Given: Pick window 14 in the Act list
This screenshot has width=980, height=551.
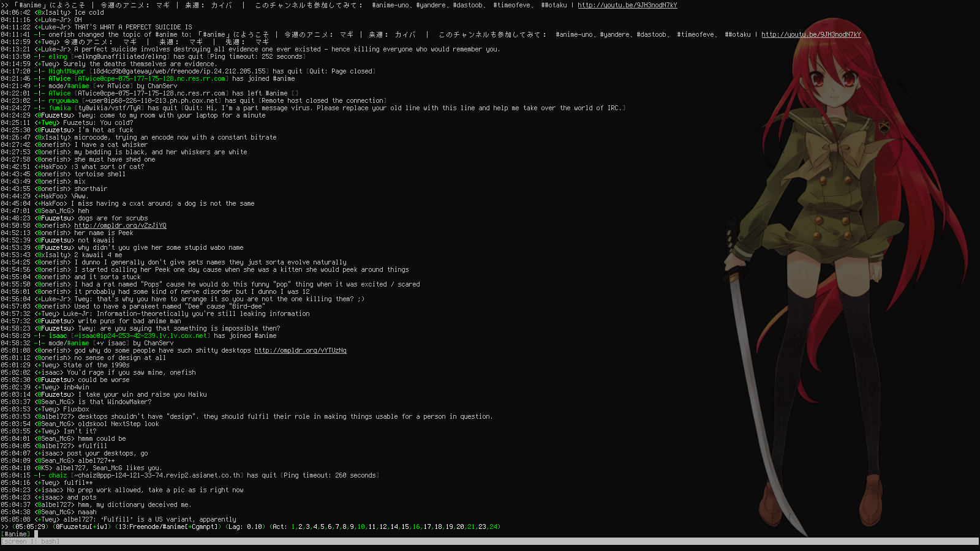Looking at the screenshot, I should [x=394, y=527].
